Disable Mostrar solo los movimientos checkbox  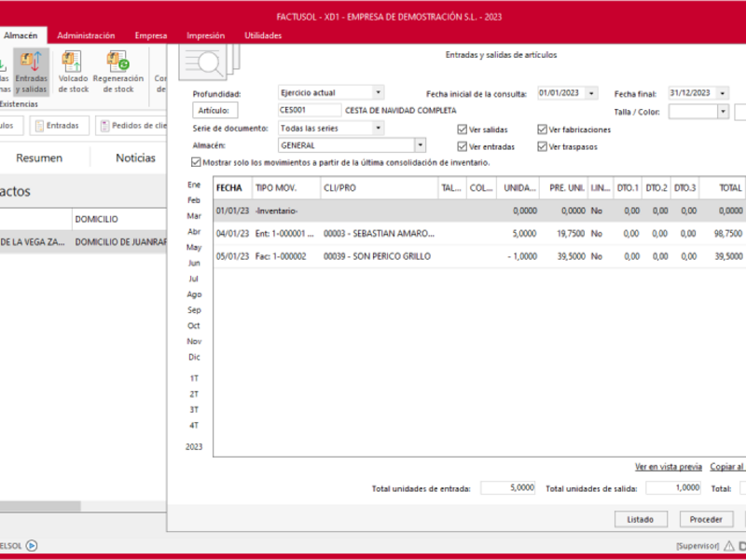pyautogui.click(x=195, y=162)
